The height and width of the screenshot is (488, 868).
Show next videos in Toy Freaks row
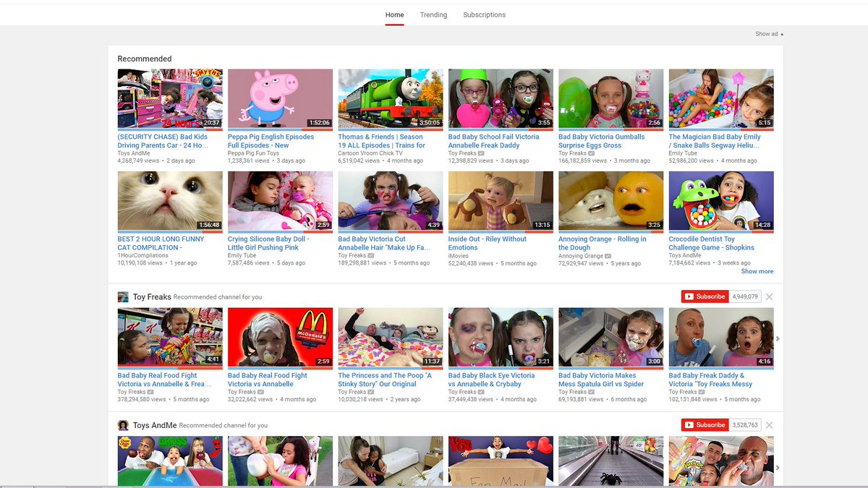pos(778,338)
